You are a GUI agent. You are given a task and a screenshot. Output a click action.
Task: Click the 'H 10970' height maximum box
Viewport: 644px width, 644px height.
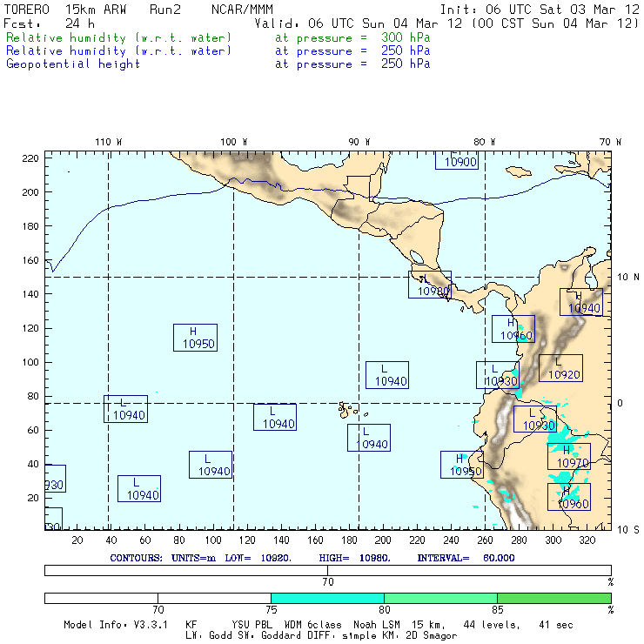pyautogui.click(x=569, y=456)
